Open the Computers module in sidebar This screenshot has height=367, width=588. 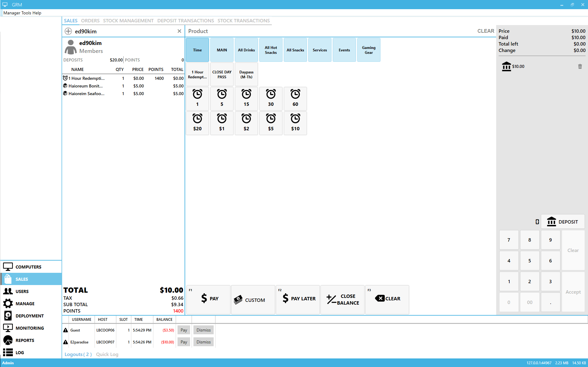pos(28,267)
